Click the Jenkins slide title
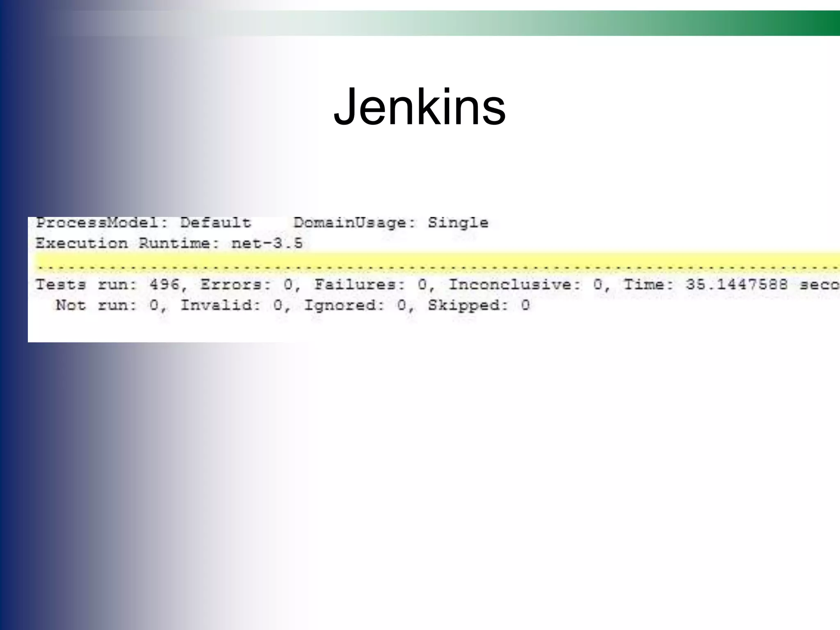The image size is (840, 630). [x=420, y=107]
